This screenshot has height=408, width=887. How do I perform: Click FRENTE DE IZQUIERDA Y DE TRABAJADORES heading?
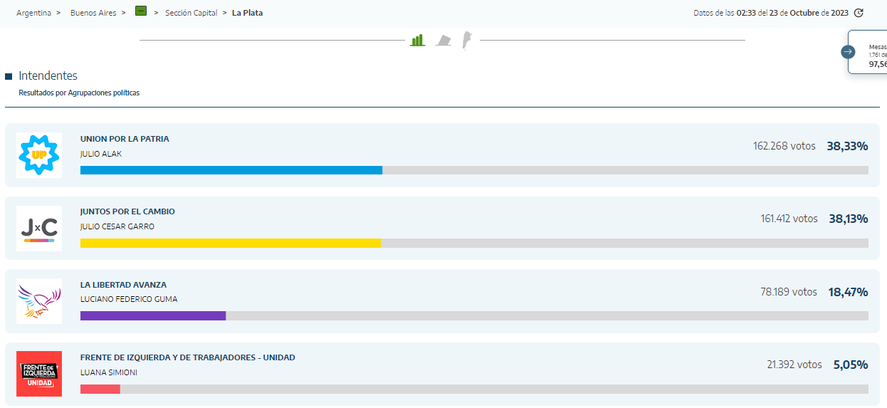coord(188,358)
